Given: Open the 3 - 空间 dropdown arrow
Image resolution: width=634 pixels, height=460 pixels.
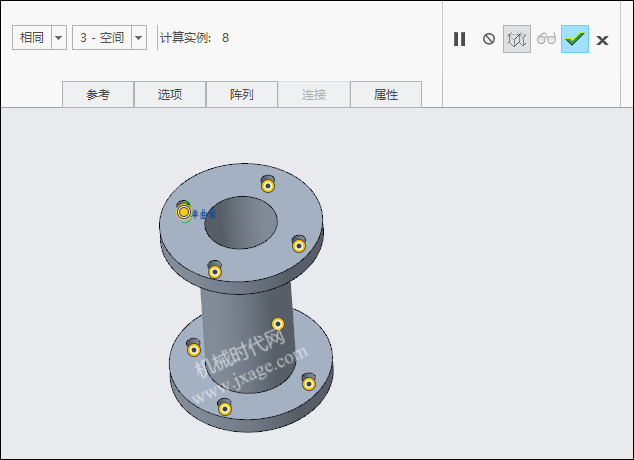Looking at the screenshot, I should coord(139,38).
